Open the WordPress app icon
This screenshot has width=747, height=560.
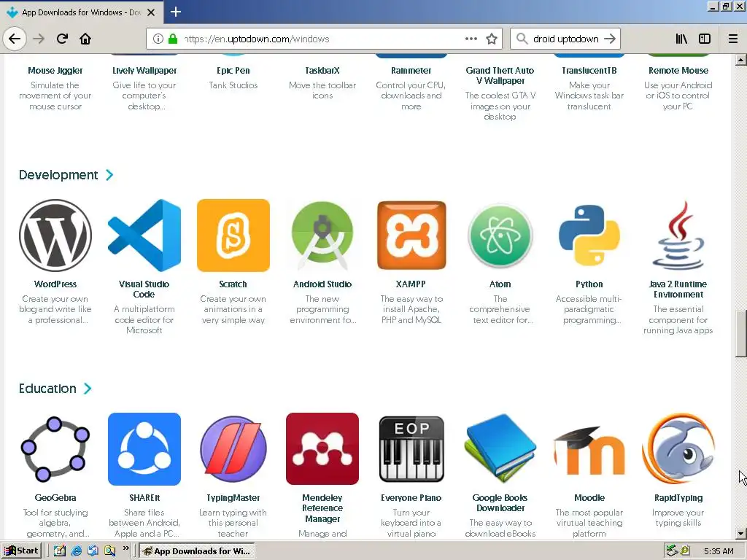(55, 236)
